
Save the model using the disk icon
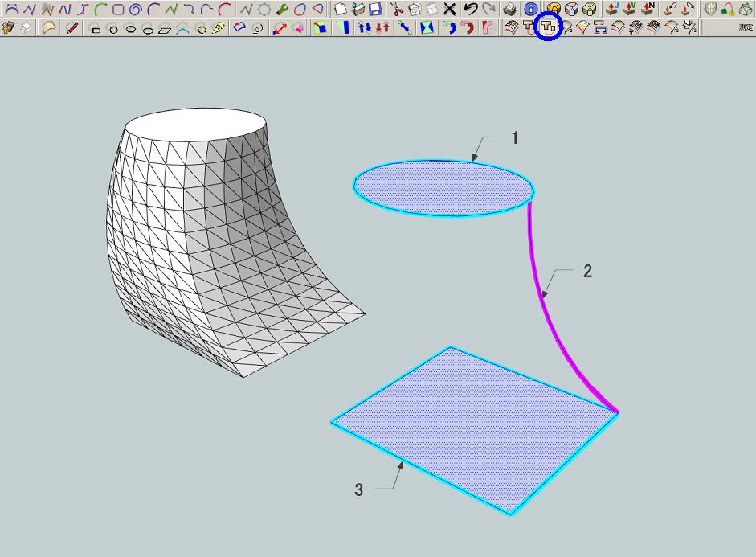377,10
